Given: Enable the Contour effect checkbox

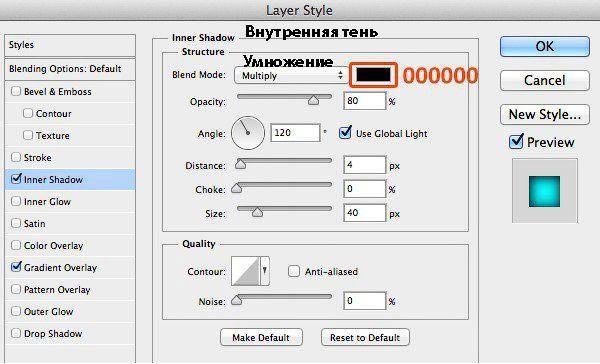Looking at the screenshot, I should click(28, 113).
